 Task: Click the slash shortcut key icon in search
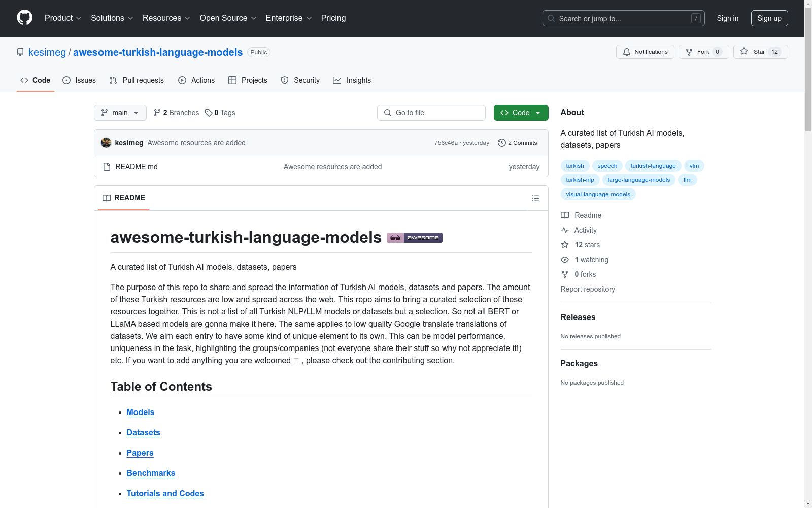point(696,18)
